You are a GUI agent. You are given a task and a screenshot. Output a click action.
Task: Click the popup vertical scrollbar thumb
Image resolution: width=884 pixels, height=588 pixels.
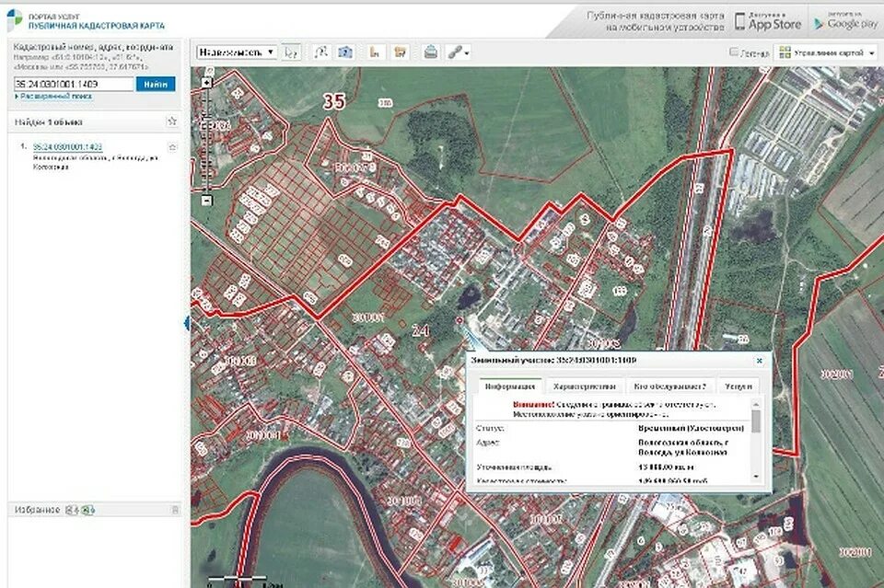[x=756, y=421]
